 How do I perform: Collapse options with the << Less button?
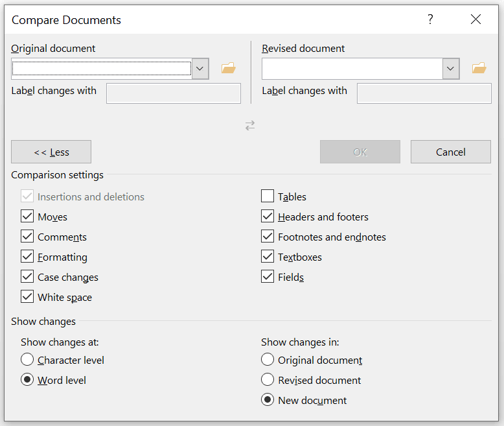[x=51, y=152]
